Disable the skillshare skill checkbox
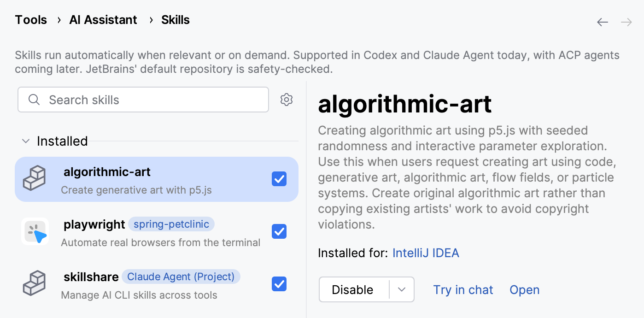The image size is (644, 318). point(279,284)
